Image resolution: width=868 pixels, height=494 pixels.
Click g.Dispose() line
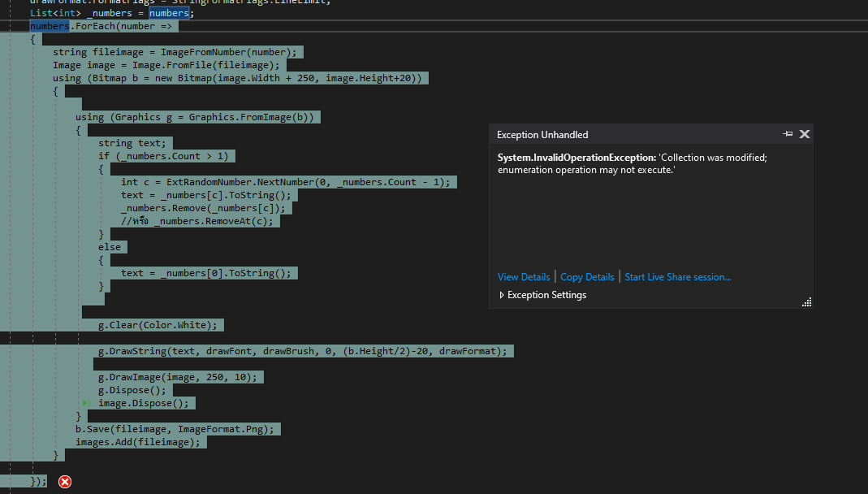pos(132,390)
